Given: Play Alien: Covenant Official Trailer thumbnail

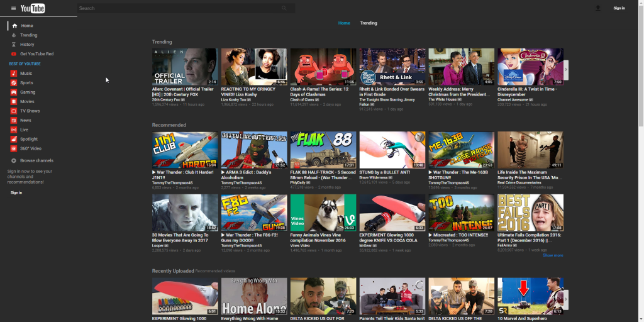Looking at the screenshot, I should (185, 67).
